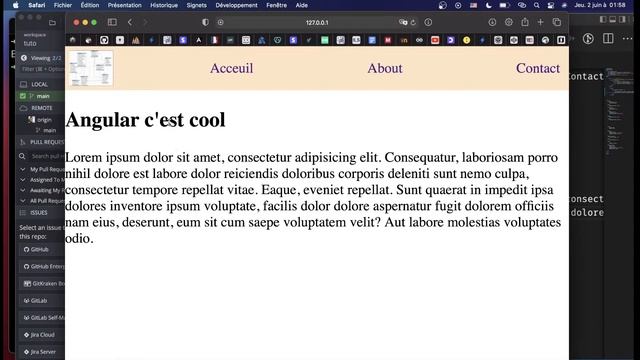The width and height of the screenshot is (640, 360).
Task: Open the Safari menu
Action: [37, 5]
